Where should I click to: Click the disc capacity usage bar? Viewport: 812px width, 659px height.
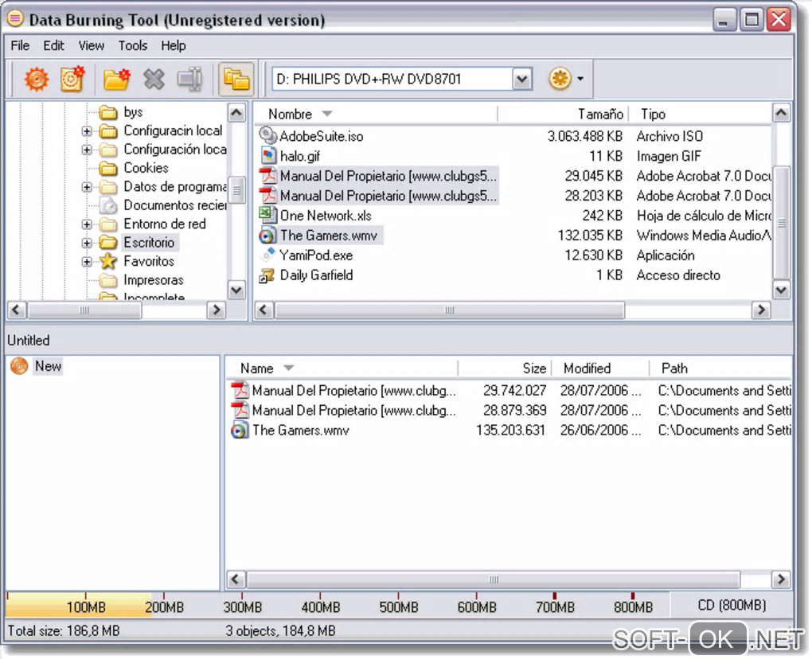[338, 605]
